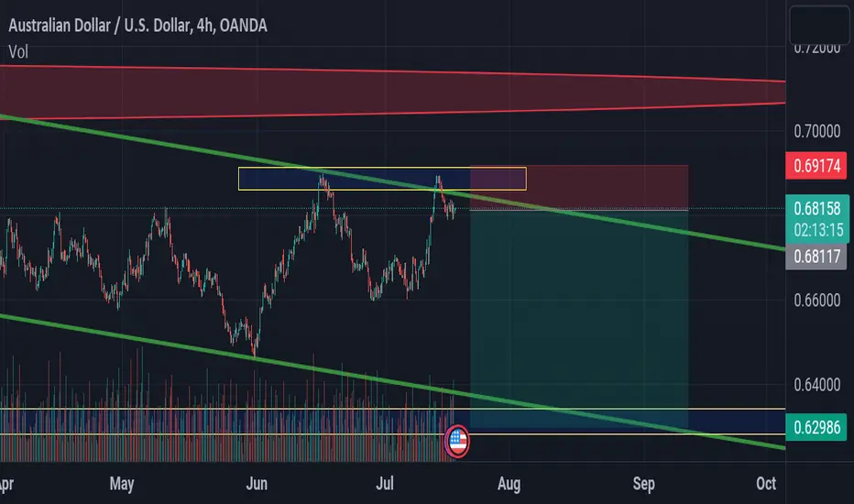The width and height of the screenshot is (854, 504).
Task: Click the Sep label on time axis
Action: coord(644,484)
